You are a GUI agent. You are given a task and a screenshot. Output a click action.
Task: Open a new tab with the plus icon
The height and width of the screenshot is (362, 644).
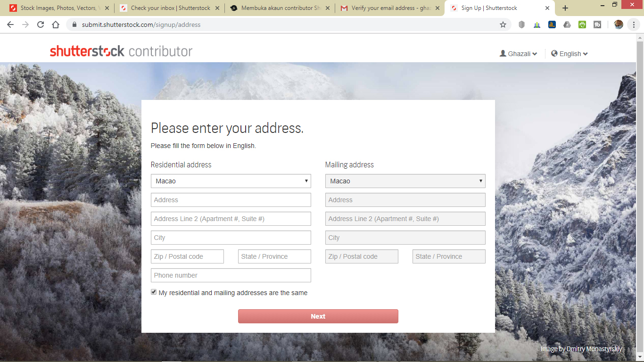point(565,8)
